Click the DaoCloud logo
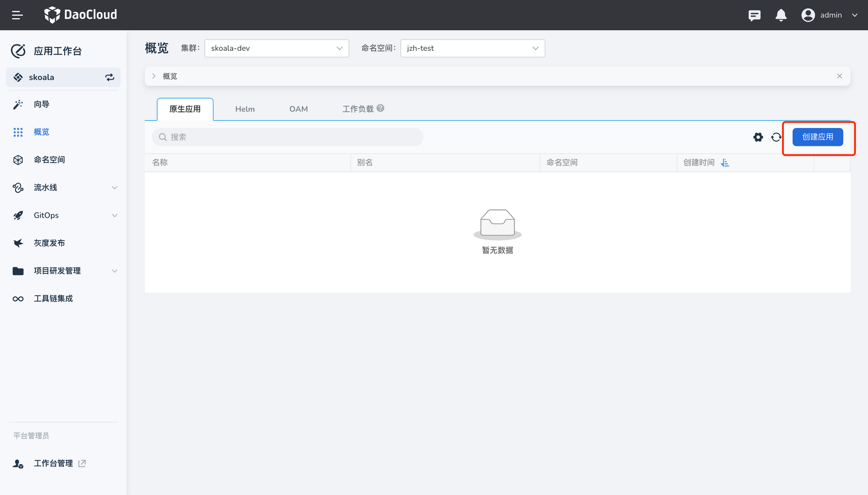 tap(81, 15)
